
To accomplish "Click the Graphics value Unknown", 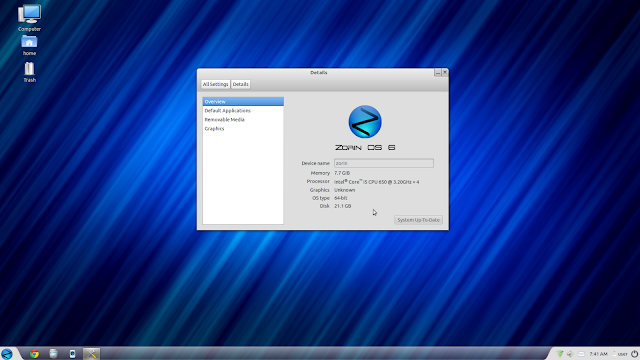I will (x=344, y=190).
